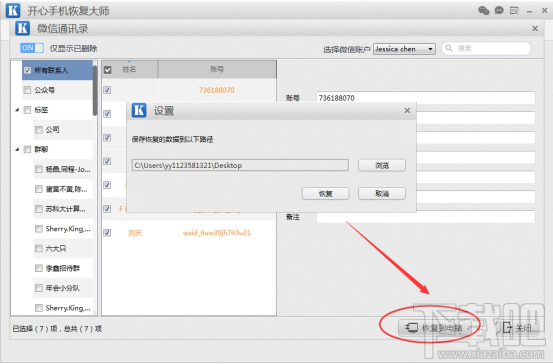Viewport: 553px width, 364px height.
Task: Select wxid_6uw39jh7it3u21 account cell
Action: [x=217, y=232]
